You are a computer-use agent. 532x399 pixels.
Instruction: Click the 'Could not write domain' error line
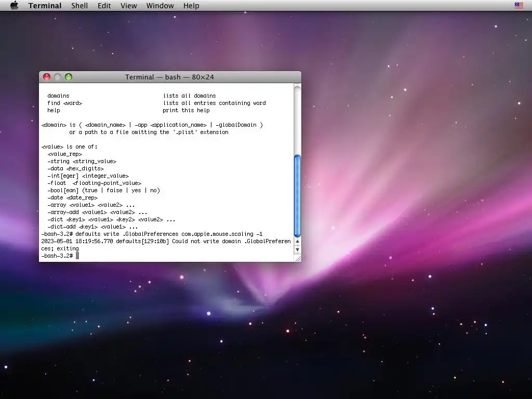[x=166, y=241]
